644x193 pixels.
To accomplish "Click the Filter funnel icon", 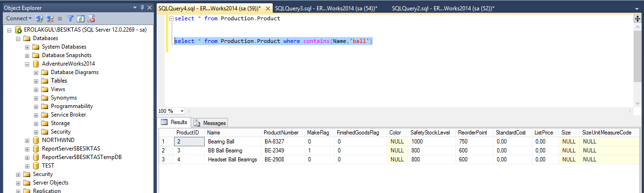I will [70, 18].
